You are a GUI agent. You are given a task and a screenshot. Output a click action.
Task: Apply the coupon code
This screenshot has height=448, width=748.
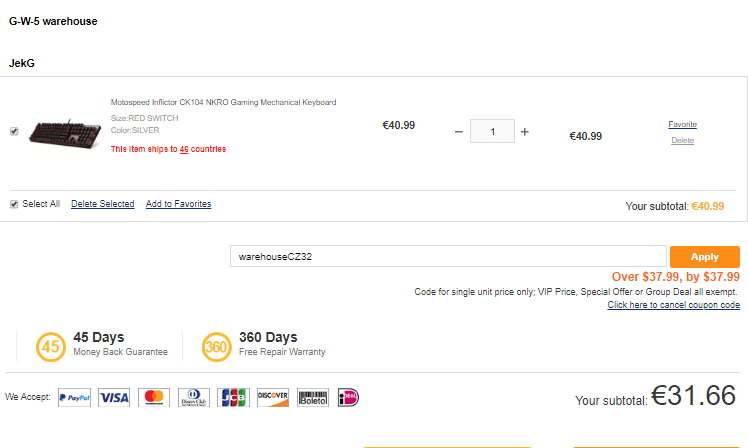point(705,257)
